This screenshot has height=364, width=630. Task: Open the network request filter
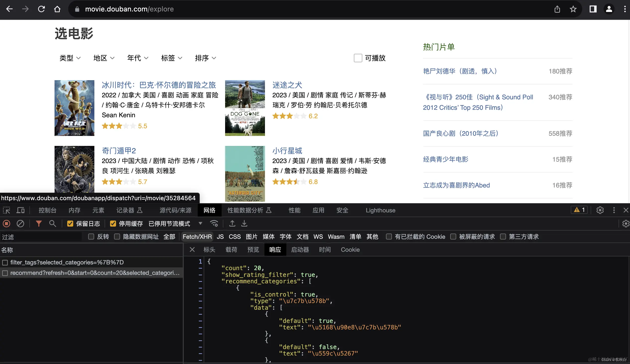click(39, 224)
